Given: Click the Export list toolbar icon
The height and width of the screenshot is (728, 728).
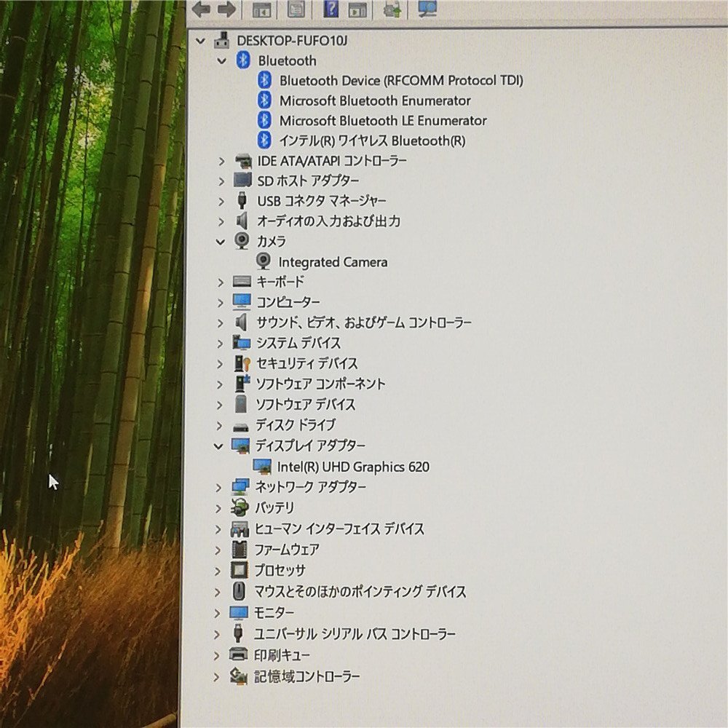Looking at the screenshot, I should 357,9.
